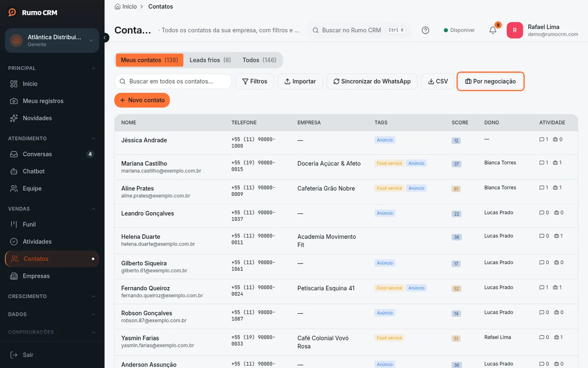Switch to the Leads frios tab
Image resolution: width=588 pixels, height=368 pixels.
[210, 60]
